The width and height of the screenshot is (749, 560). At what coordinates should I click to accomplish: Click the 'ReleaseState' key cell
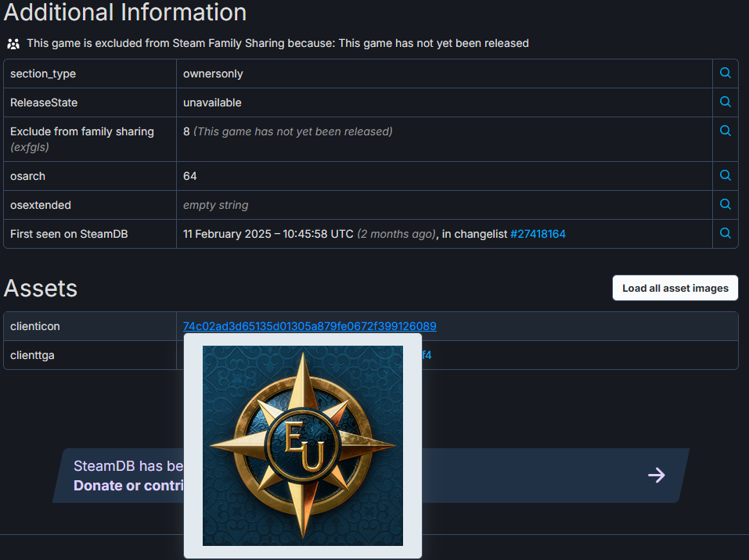pyautogui.click(x=90, y=102)
